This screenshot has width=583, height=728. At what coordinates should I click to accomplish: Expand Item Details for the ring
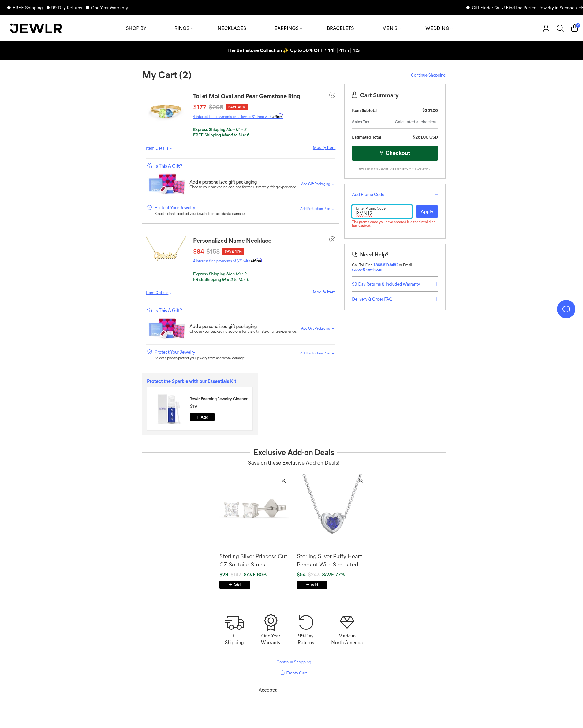[x=159, y=148]
